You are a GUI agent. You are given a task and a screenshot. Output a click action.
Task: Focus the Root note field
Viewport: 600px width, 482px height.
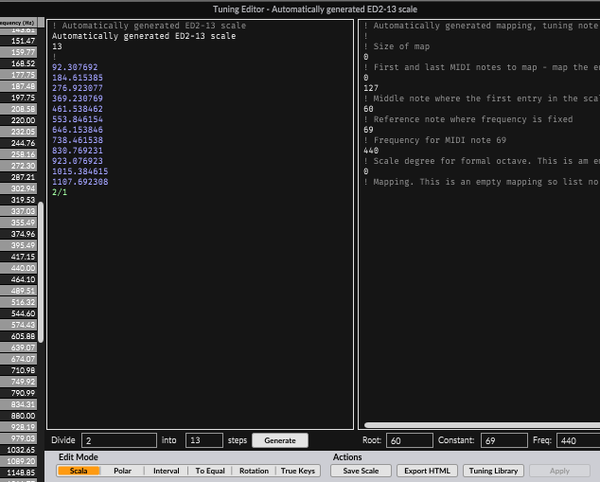coord(409,440)
